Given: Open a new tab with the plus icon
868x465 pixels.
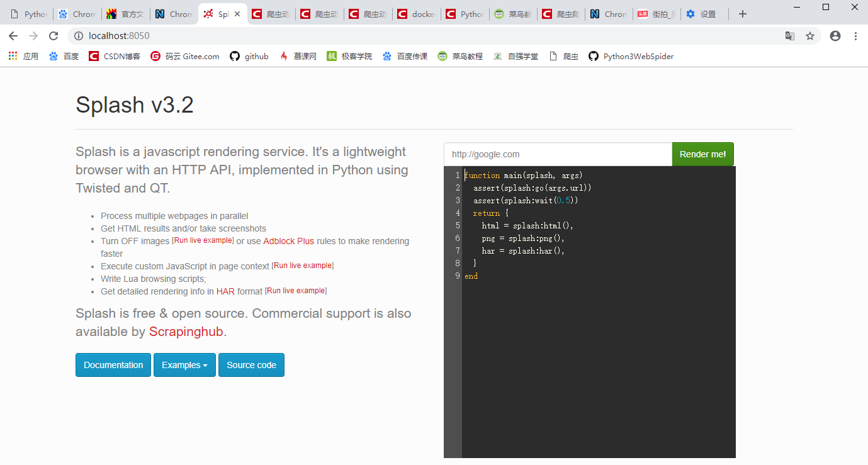Looking at the screenshot, I should [x=743, y=14].
